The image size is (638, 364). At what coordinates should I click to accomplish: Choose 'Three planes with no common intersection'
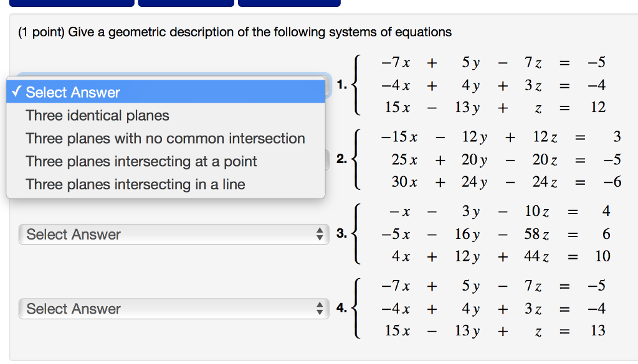[164, 138]
